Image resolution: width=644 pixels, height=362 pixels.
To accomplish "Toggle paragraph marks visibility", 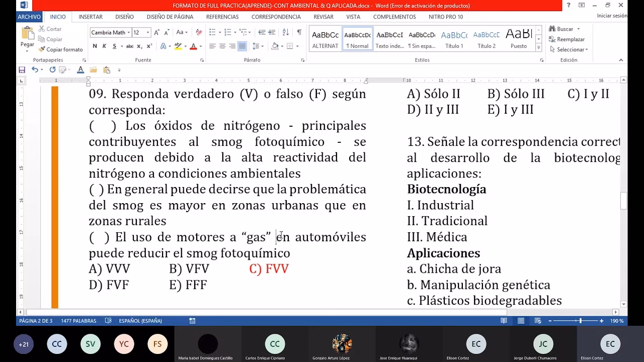I will 300,32.
